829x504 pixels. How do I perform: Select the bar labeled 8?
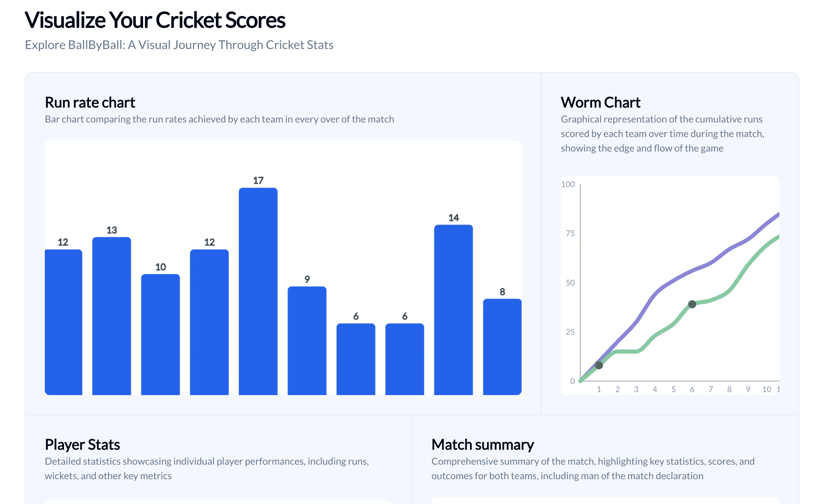[502, 347]
